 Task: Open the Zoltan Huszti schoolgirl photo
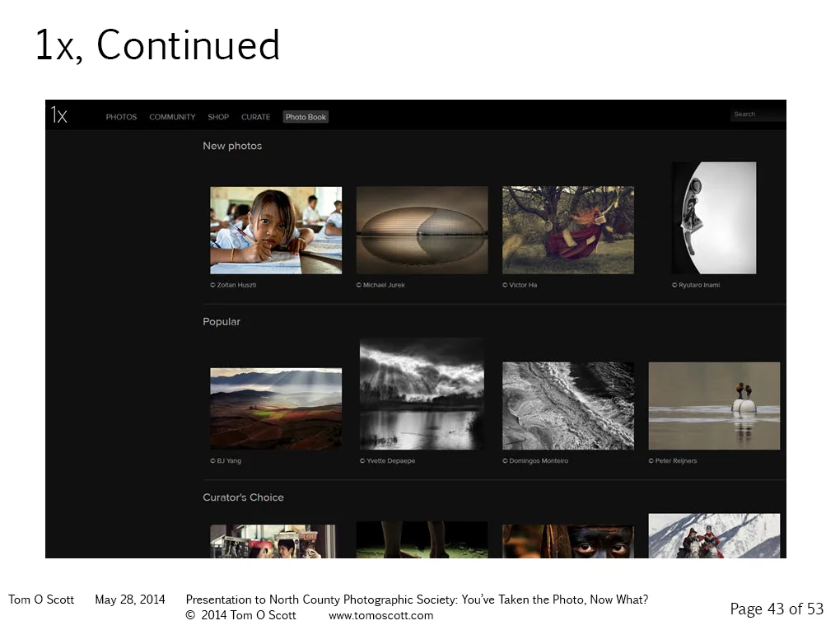(x=276, y=231)
